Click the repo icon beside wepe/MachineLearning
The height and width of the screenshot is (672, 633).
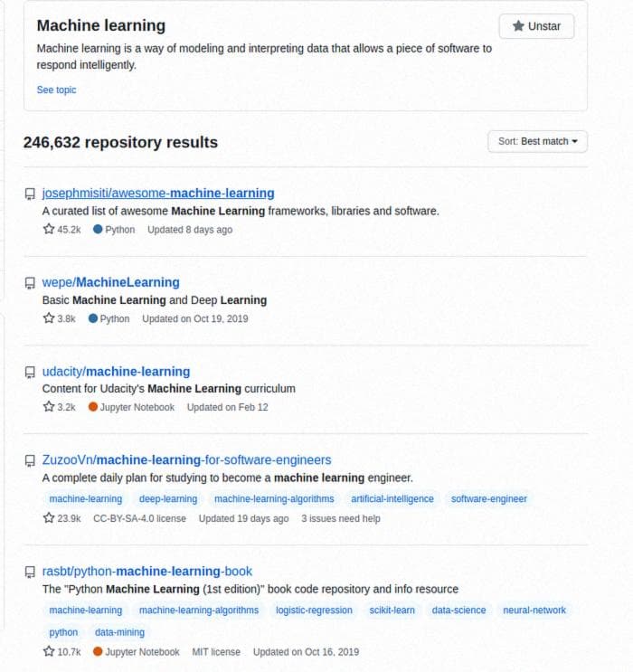[30, 283]
